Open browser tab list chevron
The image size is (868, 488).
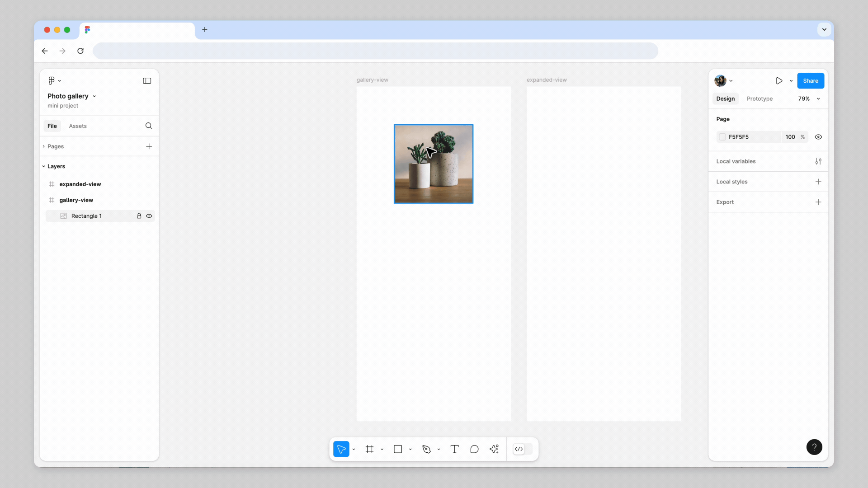(824, 30)
